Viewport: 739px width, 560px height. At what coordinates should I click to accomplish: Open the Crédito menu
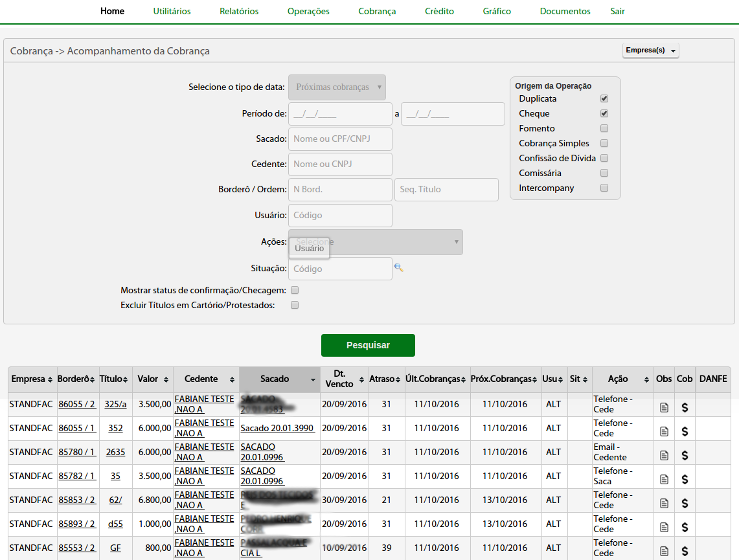tap(439, 11)
